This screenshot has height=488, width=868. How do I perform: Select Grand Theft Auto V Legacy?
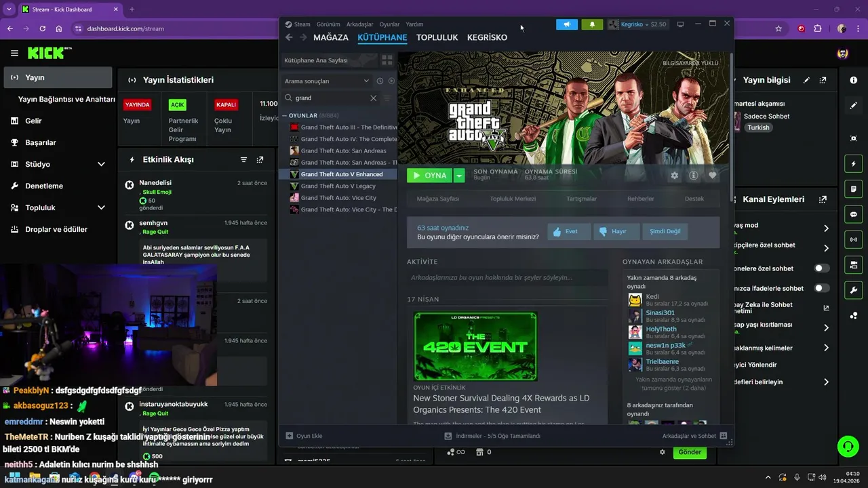338,186
